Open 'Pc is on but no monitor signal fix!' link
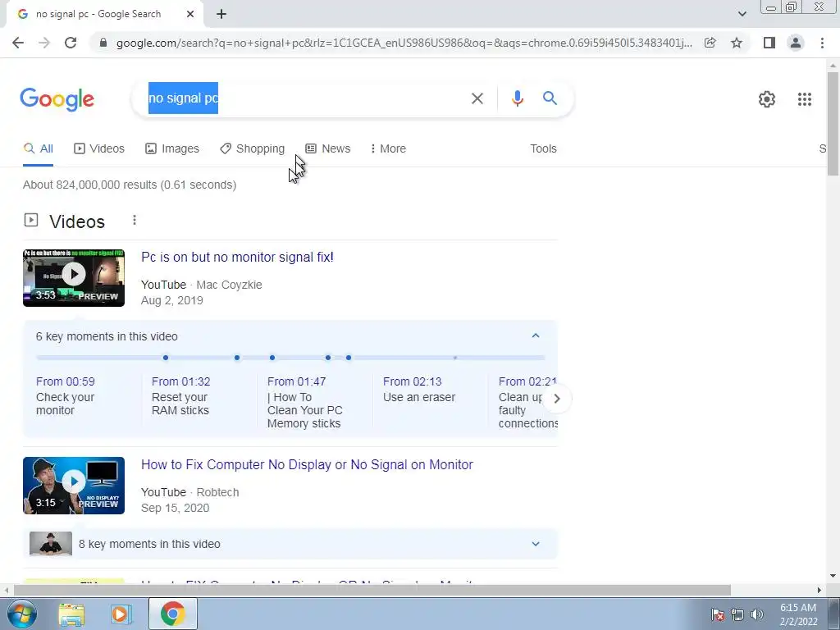This screenshot has height=630, width=840. (237, 257)
